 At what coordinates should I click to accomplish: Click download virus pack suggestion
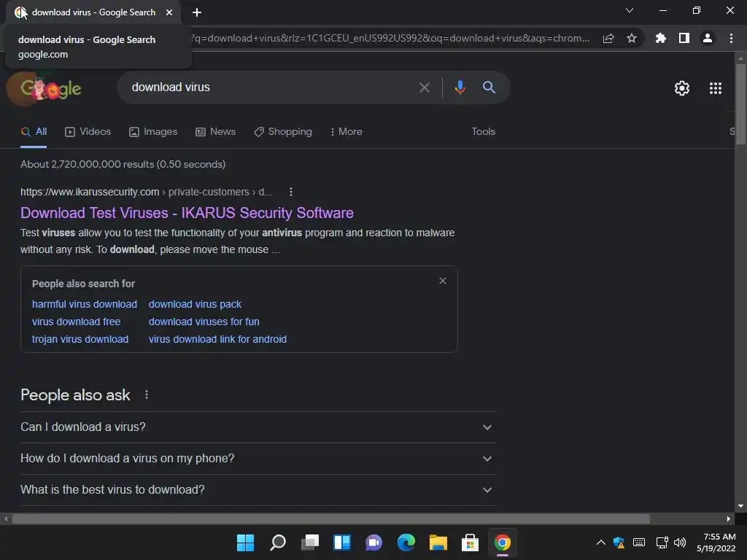tap(195, 304)
